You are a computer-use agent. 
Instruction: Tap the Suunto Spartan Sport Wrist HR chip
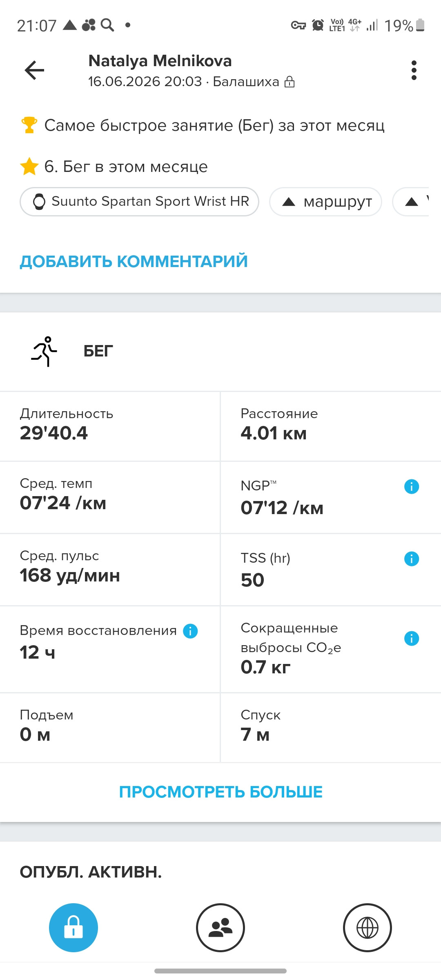(x=139, y=202)
